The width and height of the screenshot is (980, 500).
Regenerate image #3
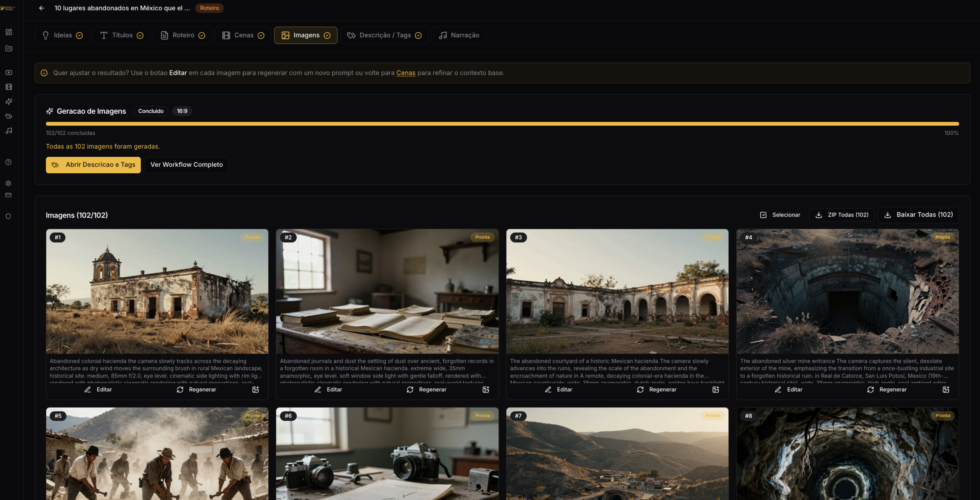pyautogui.click(x=657, y=389)
